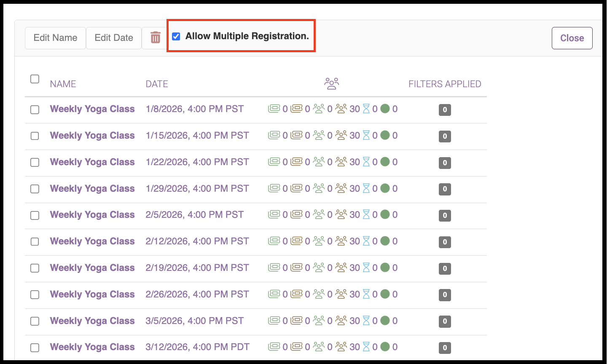Screen dimensions: 607x364
Task: Click brown ticket icon in 1/29/2026 row
Action: click(296, 189)
